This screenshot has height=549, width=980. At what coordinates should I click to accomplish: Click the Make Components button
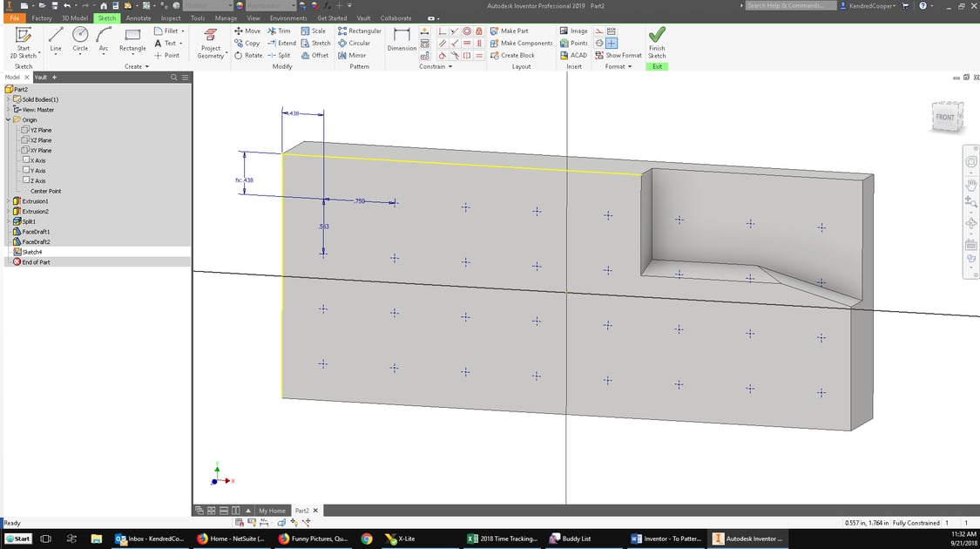pyautogui.click(x=521, y=42)
